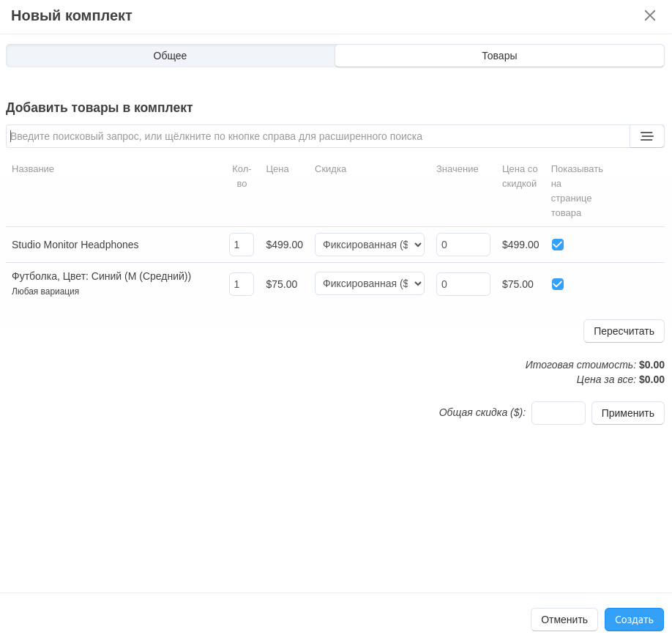The height and width of the screenshot is (643, 672).
Task: Click the Футболка, Цвет: Синий product name
Action: click(101, 276)
